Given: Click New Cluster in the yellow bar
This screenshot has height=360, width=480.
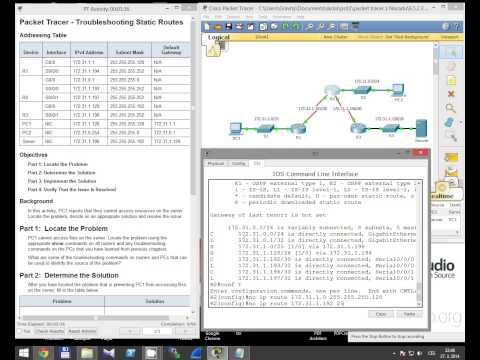Looking at the screenshot, I should [336, 37].
